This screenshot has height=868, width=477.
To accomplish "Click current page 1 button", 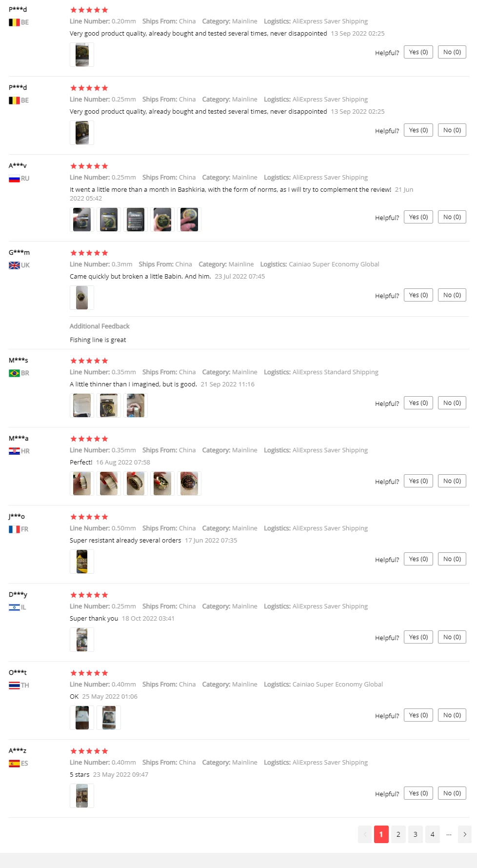I will click(381, 834).
